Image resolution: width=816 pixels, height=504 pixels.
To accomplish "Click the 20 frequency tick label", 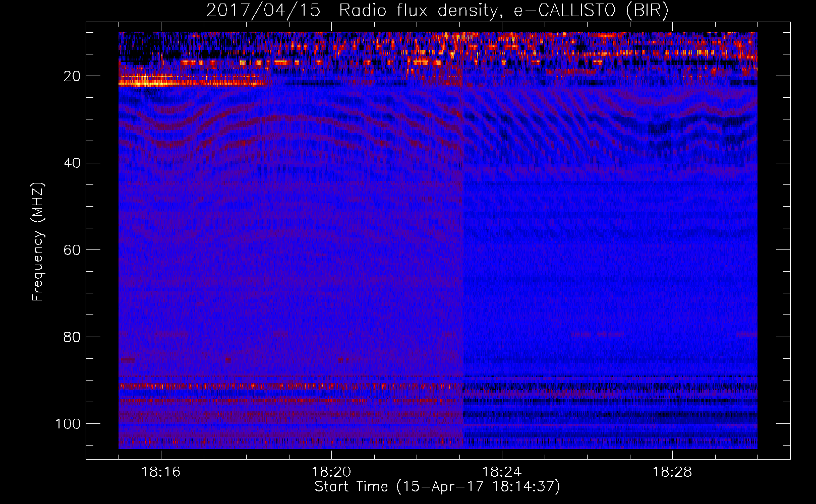I will click(x=73, y=76).
